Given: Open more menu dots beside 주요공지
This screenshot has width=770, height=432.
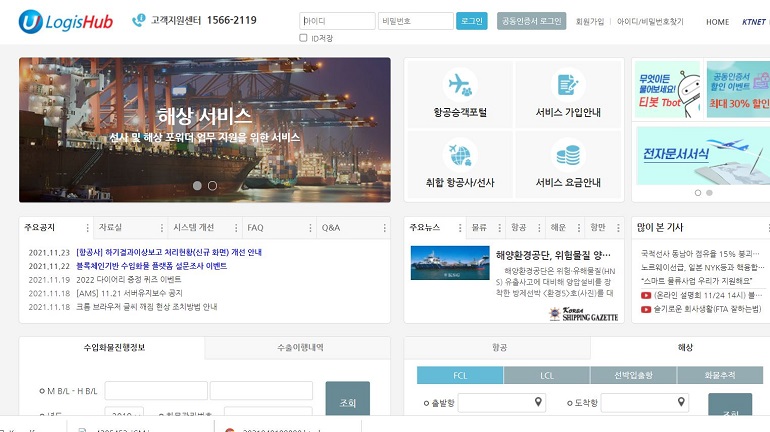Looking at the screenshot, I should 87,228.
